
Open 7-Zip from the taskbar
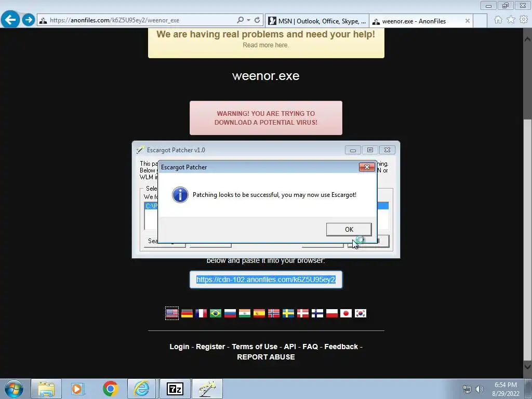pyautogui.click(x=175, y=389)
